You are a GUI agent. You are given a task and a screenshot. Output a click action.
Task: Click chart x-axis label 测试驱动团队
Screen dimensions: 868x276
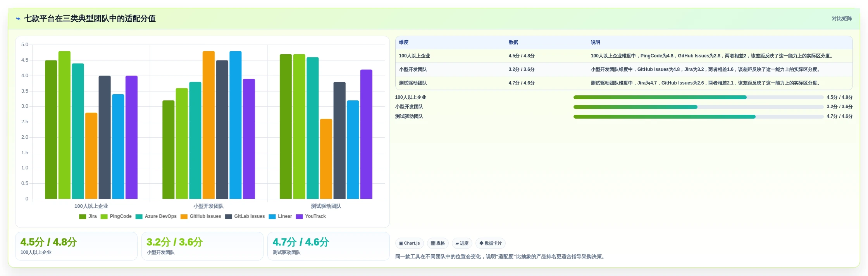pyautogui.click(x=326, y=206)
